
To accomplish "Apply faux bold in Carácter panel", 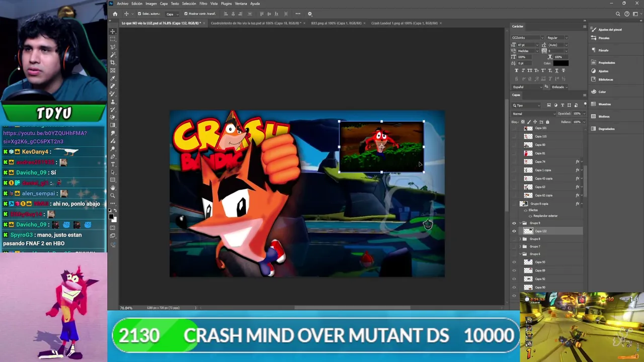I will pyautogui.click(x=517, y=70).
